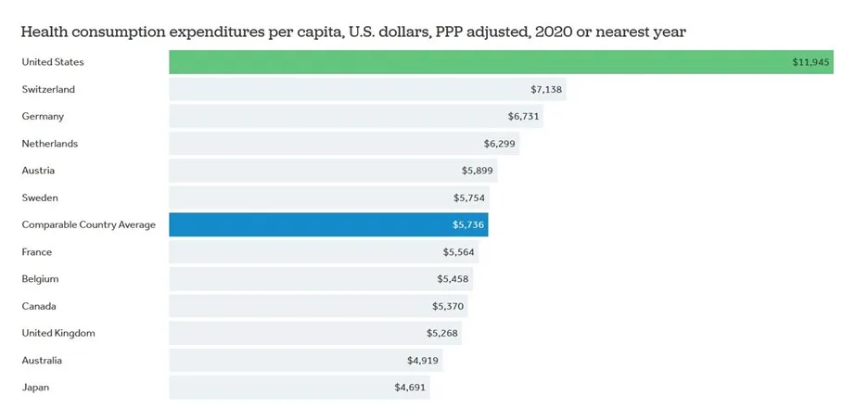868x408 pixels.
Task: Click the $6,731 value on Germany's bar
Action: (524, 116)
